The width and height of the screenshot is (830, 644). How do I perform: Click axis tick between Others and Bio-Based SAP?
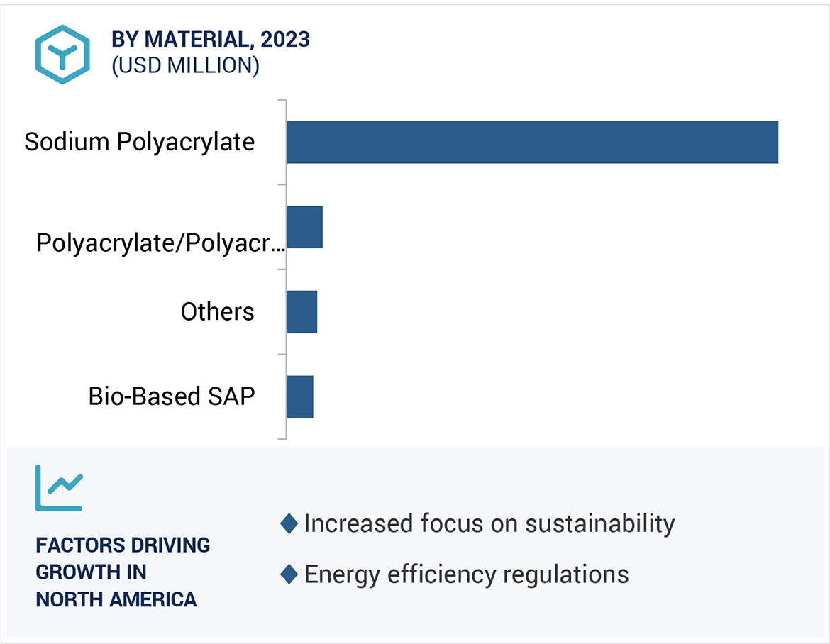(282, 354)
